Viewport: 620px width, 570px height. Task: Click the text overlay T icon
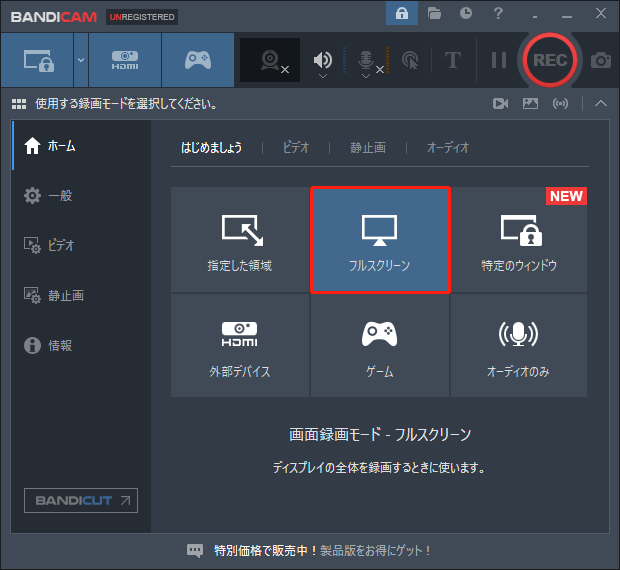click(453, 60)
